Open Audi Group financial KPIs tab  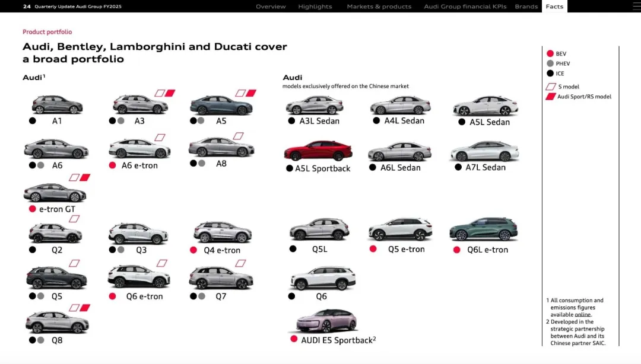[x=465, y=7]
